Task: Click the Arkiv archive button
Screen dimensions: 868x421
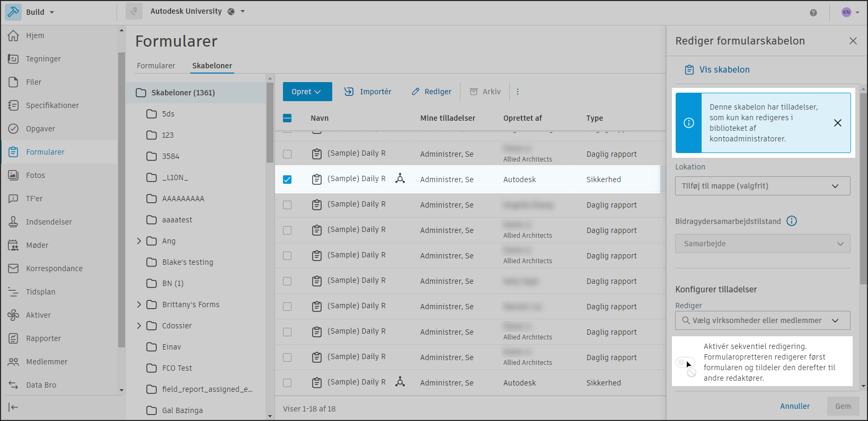Action: (485, 92)
